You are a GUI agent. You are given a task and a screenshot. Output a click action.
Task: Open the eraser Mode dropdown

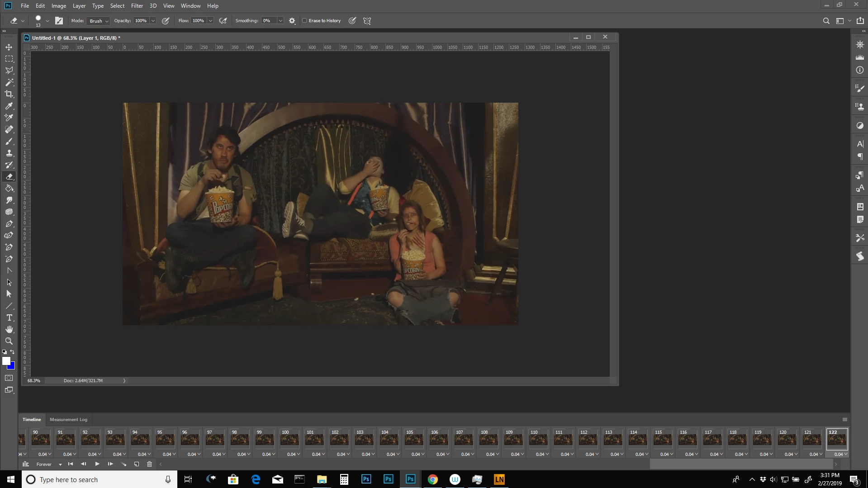pyautogui.click(x=98, y=21)
